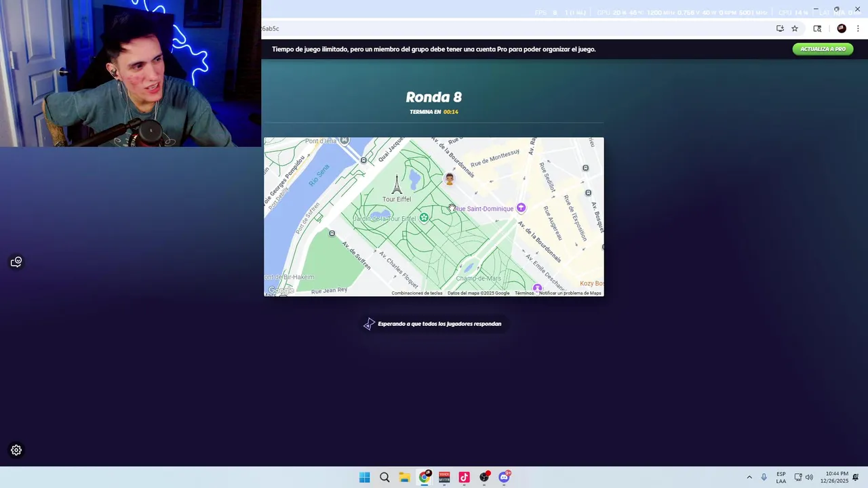Click the Rue de Montessuy label
868x488 pixels.
[494, 158]
